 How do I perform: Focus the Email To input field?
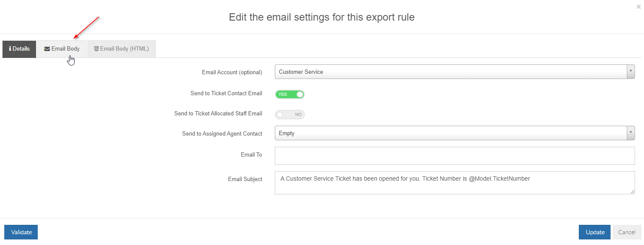[x=454, y=156]
